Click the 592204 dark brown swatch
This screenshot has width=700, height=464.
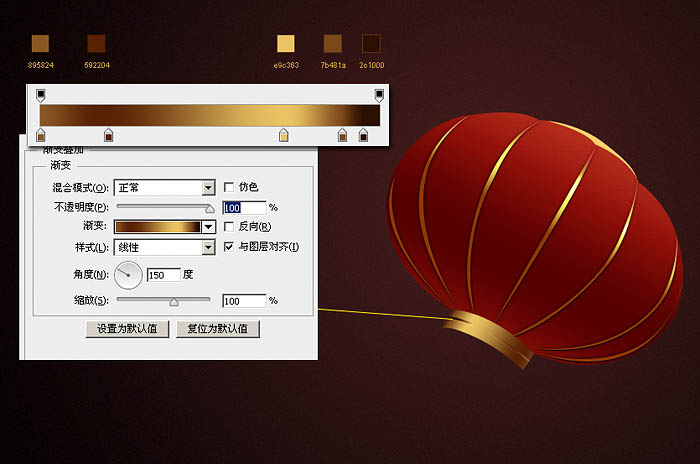coord(96,44)
